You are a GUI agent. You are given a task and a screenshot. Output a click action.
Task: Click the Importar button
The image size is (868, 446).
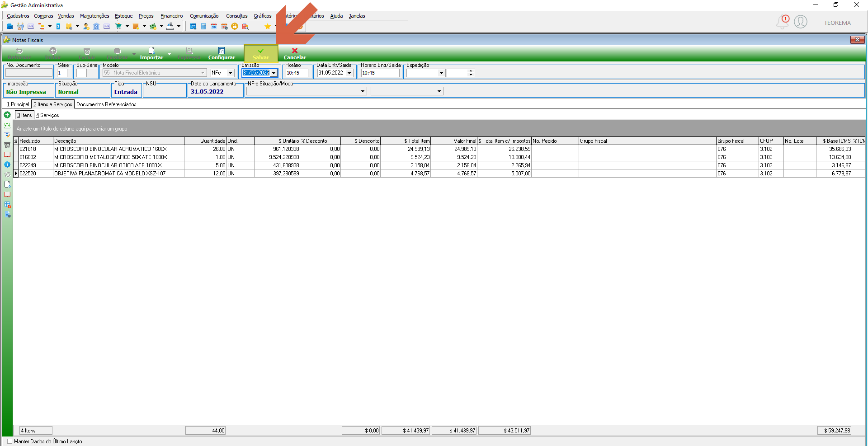(x=151, y=53)
